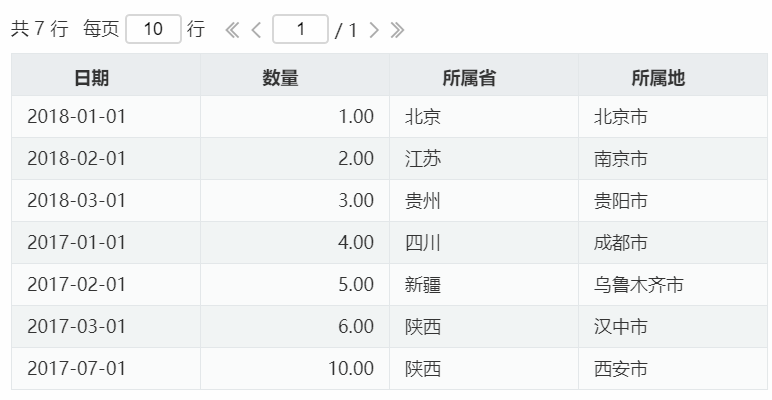Select the cell containing 贵阳市
772x400 pixels.
pyautogui.click(x=673, y=200)
